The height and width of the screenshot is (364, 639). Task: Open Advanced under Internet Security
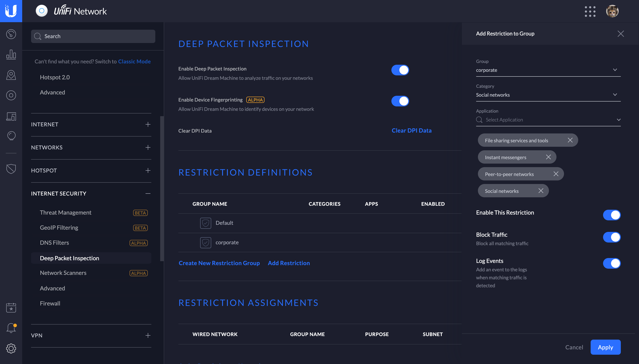click(52, 288)
